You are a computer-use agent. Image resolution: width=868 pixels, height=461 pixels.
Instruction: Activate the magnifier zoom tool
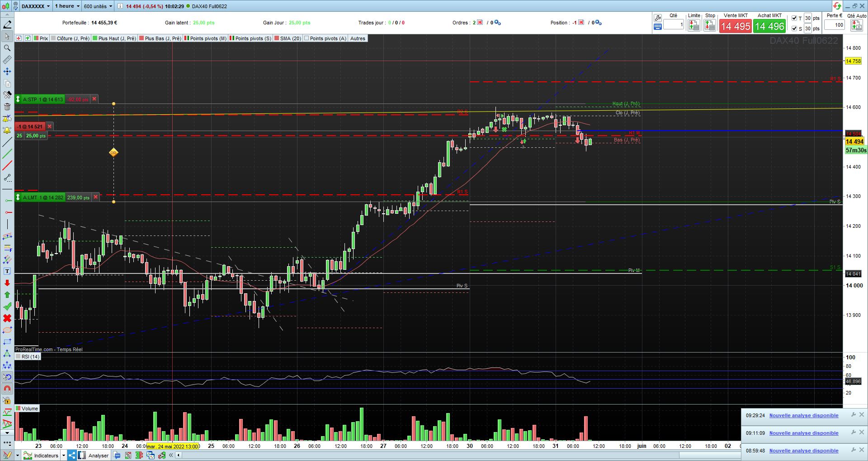point(7,48)
